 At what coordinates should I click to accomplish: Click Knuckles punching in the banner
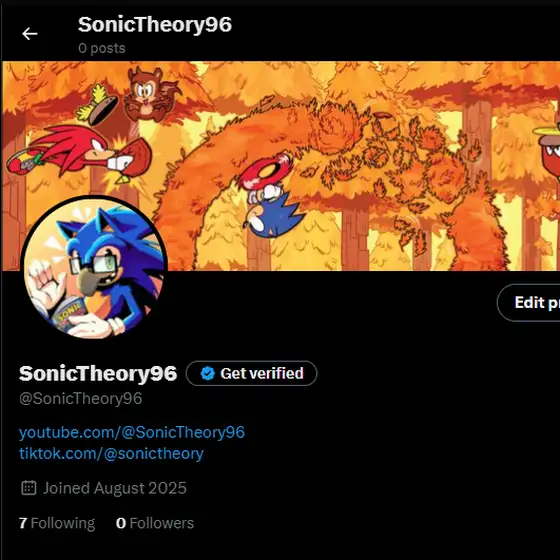click(x=79, y=154)
